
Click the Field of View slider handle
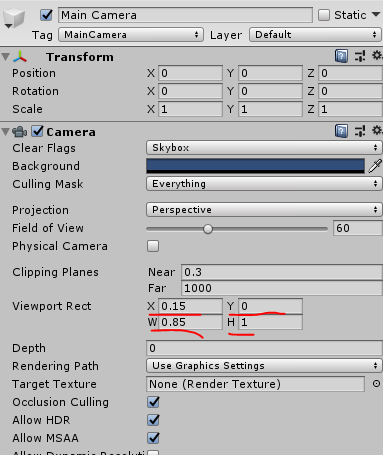[x=208, y=229]
